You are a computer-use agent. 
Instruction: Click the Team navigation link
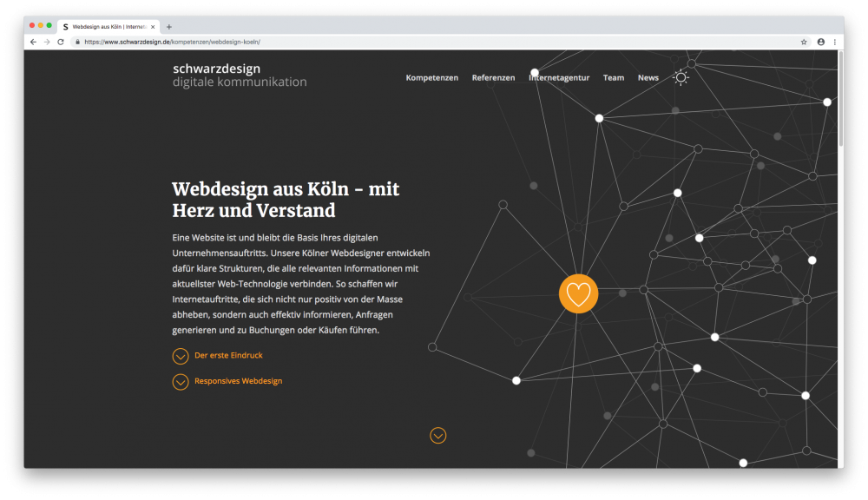(613, 77)
